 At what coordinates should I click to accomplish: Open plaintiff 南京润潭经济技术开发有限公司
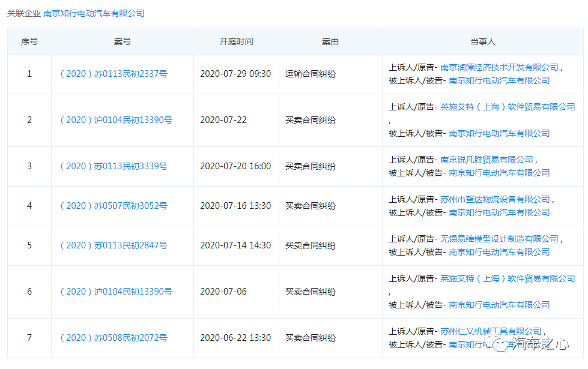tap(499, 67)
